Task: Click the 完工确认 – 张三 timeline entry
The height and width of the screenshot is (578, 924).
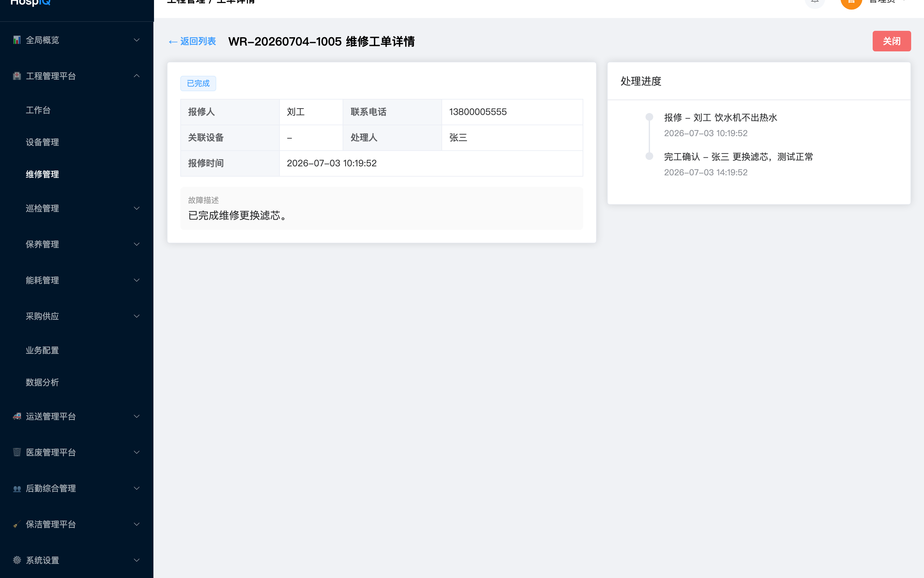Action: coord(739,157)
